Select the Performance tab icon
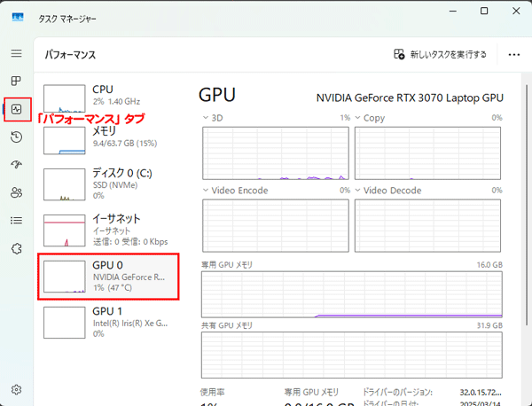The width and height of the screenshot is (532, 406). pyautogui.click(x=16, y=110)
